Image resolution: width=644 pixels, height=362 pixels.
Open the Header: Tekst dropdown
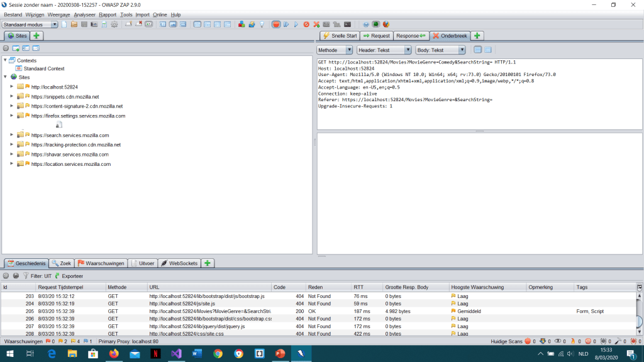[384, 50]
